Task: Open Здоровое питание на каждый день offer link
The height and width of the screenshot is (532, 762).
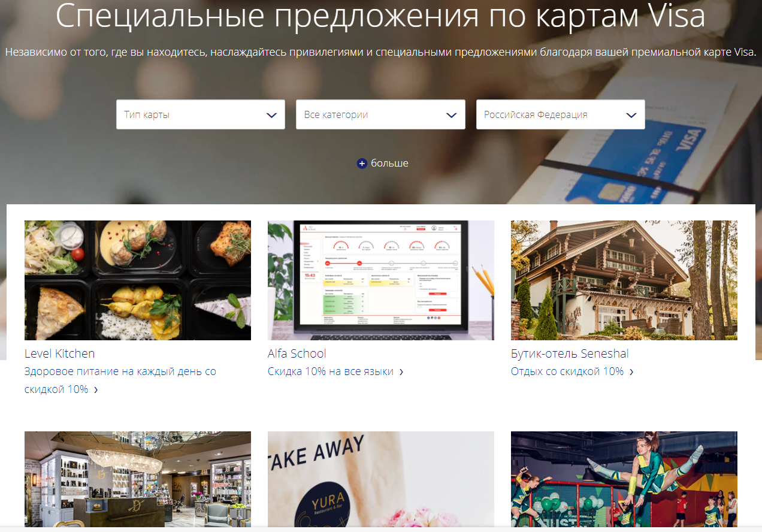Action: pos(120,380)
